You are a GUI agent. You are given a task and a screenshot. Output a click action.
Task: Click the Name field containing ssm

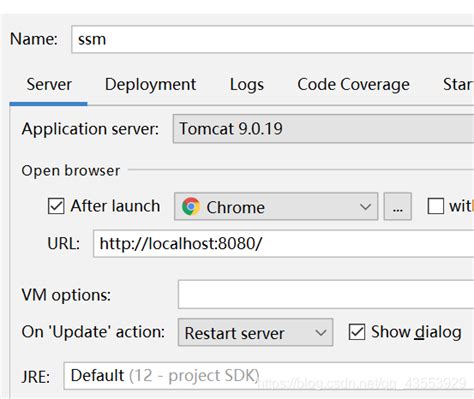pyautogui.click(x=272, y=39)
